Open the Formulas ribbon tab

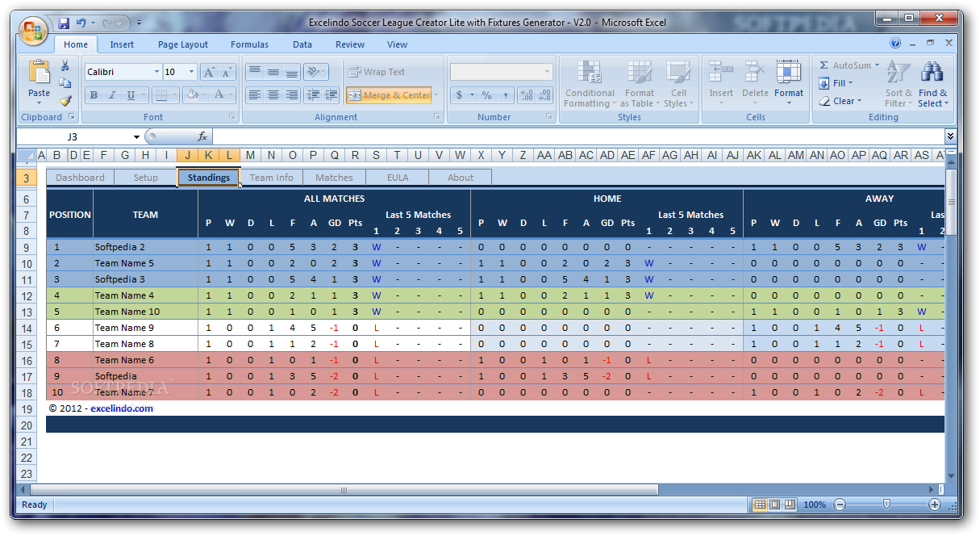[x=250, y=44]
